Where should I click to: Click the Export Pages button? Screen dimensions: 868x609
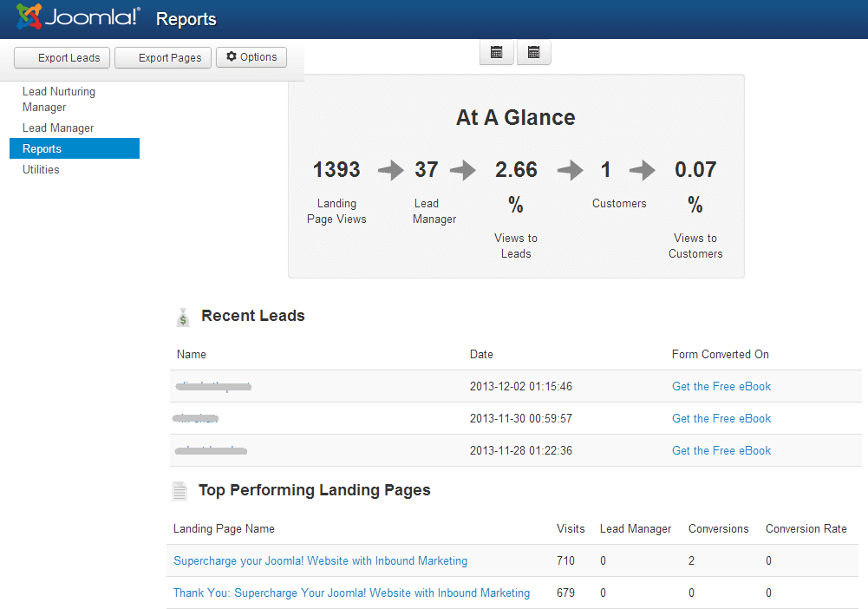pyautogui.click(x=163, y=57)
